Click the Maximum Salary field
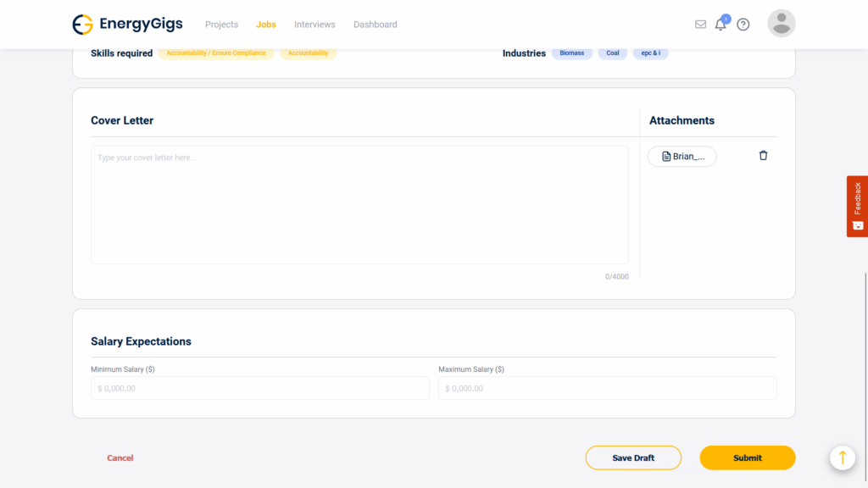Image resolution: width=868 pixels, height=488 pixels. tap(607, 388)
